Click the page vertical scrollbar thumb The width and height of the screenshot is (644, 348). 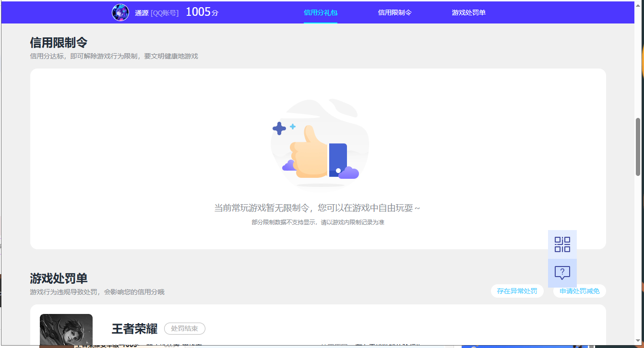pyautogui.click(x=638, y=147)
